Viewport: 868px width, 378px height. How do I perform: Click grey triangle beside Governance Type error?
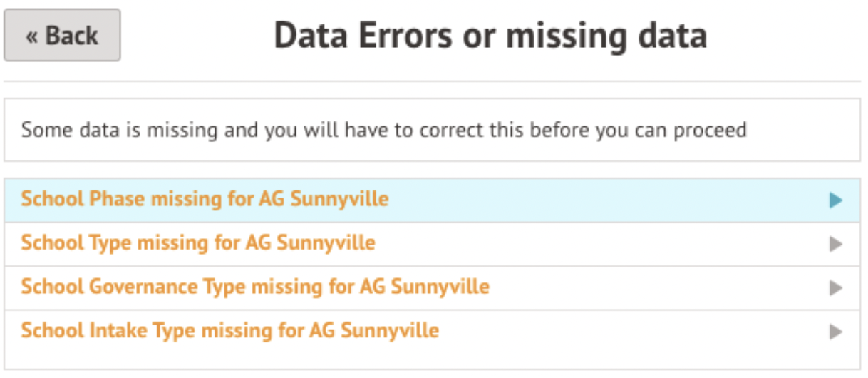coord(836,288)
